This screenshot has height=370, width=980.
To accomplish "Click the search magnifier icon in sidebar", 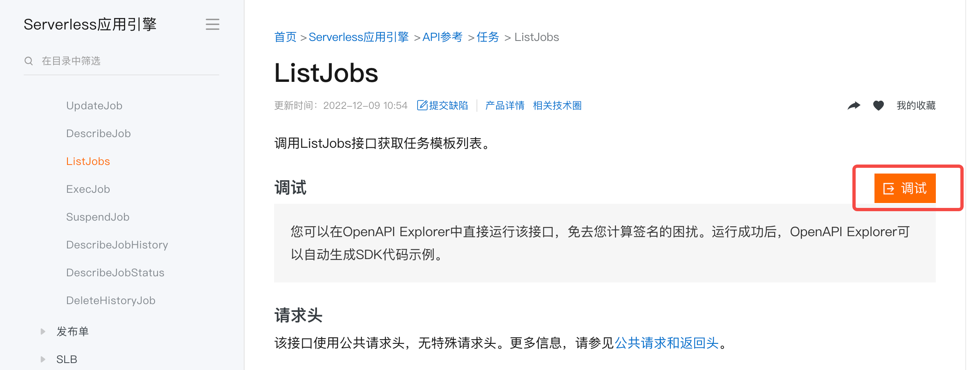I will (29, 61).
